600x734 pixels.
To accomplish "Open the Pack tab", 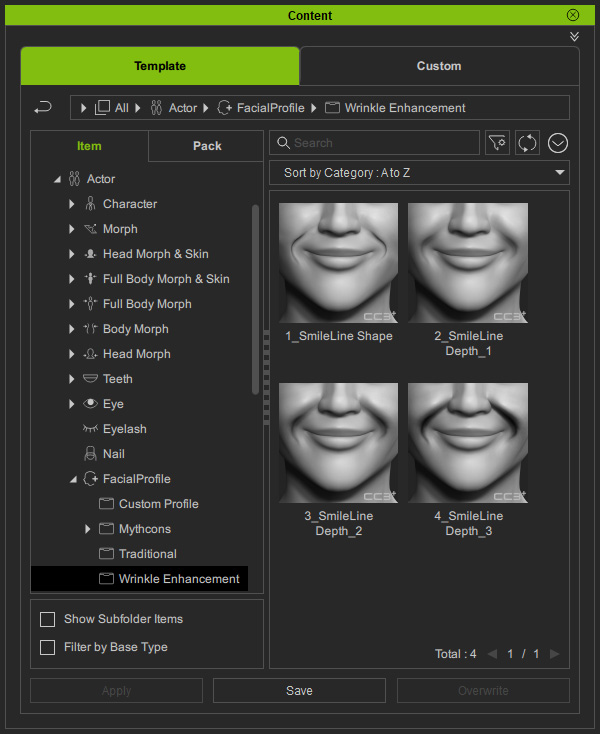I will tap(207, 146).
